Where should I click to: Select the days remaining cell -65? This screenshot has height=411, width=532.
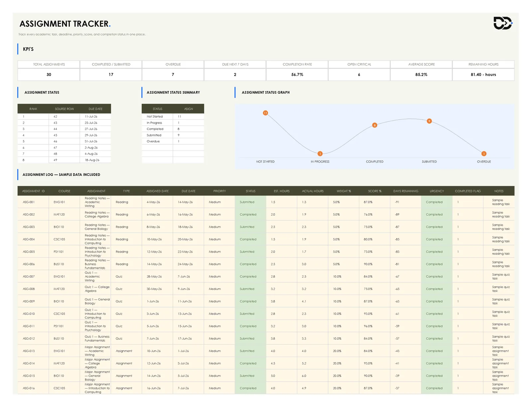(406, 289)
